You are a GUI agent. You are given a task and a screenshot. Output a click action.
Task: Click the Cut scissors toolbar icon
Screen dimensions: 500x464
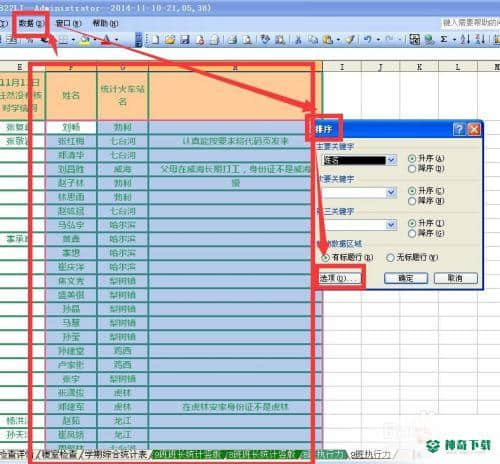tap(298, 39)
